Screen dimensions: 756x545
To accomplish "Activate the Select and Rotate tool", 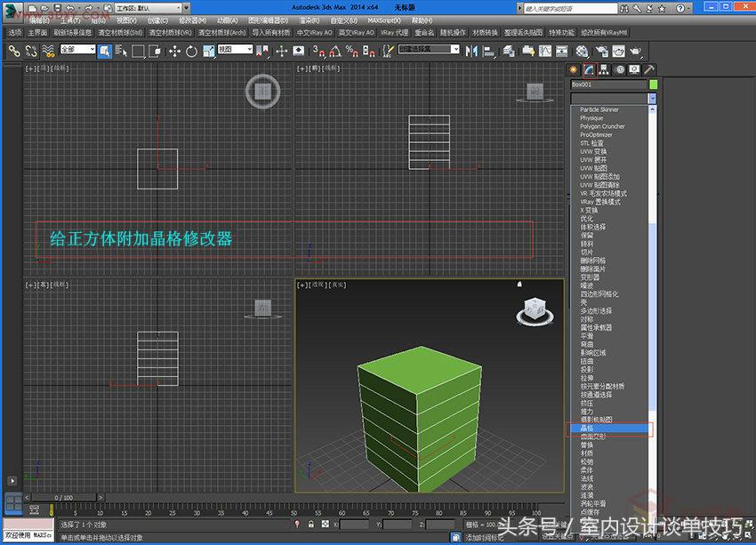I will [189, 52].
